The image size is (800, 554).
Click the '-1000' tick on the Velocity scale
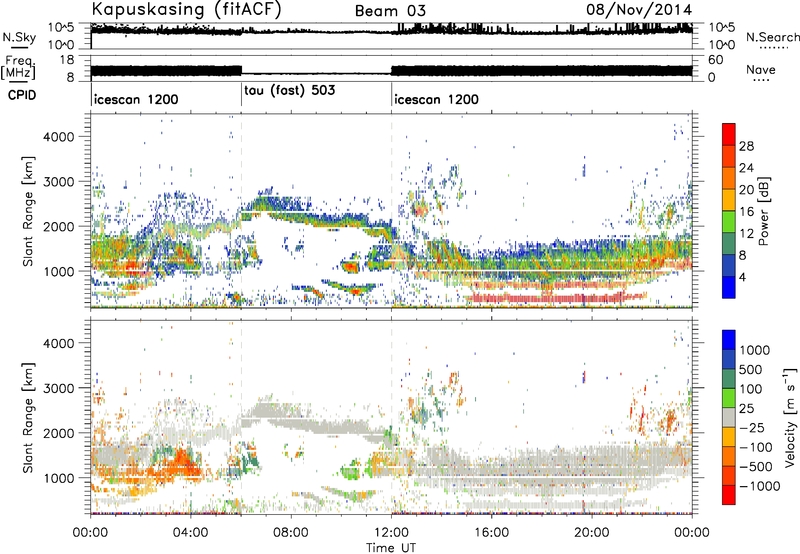click(x=759, y=486)
